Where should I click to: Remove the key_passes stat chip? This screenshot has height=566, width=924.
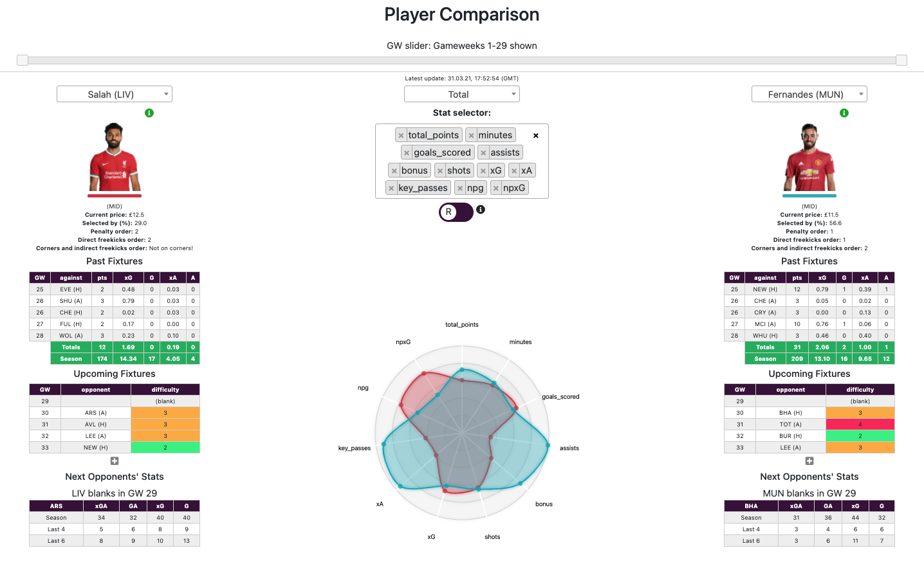tap(392, 187)
